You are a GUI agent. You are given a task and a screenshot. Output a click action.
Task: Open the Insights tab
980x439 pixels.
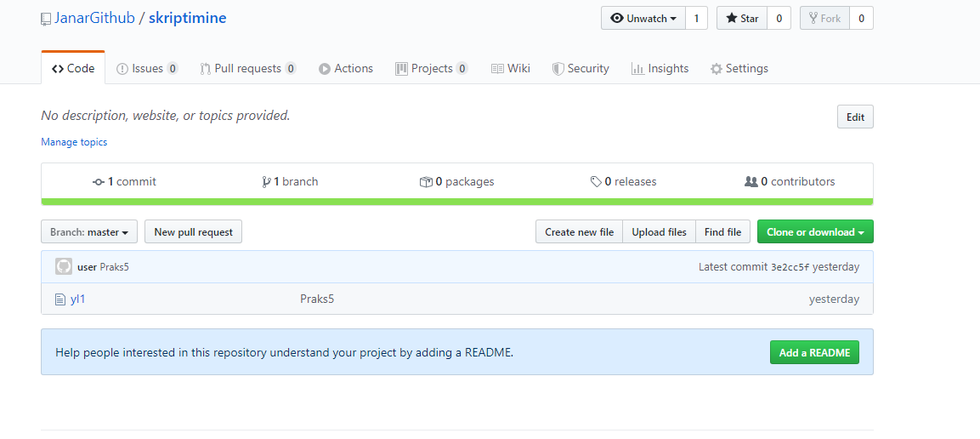660,68
